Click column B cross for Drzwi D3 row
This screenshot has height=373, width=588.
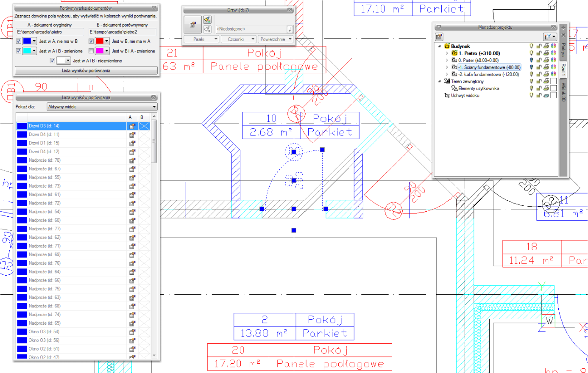point(144,126)
